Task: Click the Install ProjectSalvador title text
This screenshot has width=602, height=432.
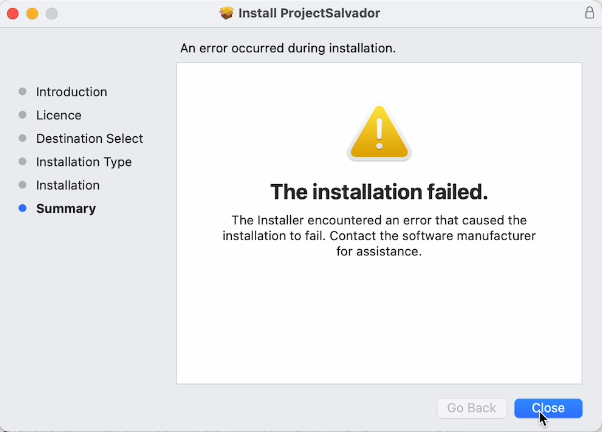Action: tap(309, 13)
